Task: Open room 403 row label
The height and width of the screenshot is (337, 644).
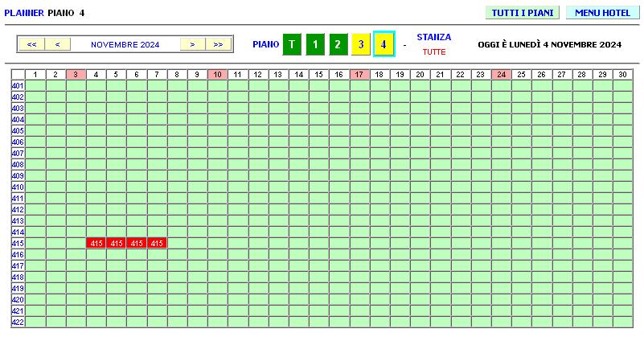Action: coord(18,108)
